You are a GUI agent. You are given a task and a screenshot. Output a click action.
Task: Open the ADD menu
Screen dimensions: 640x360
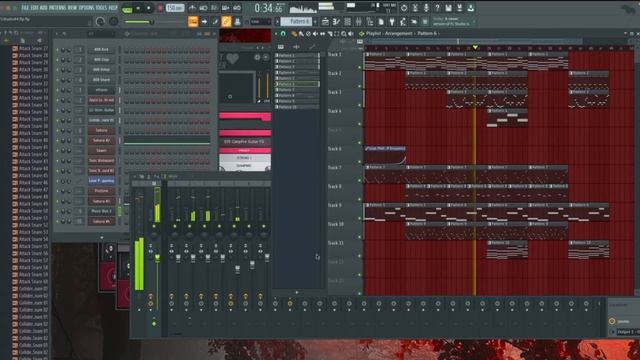click(44, 8)
